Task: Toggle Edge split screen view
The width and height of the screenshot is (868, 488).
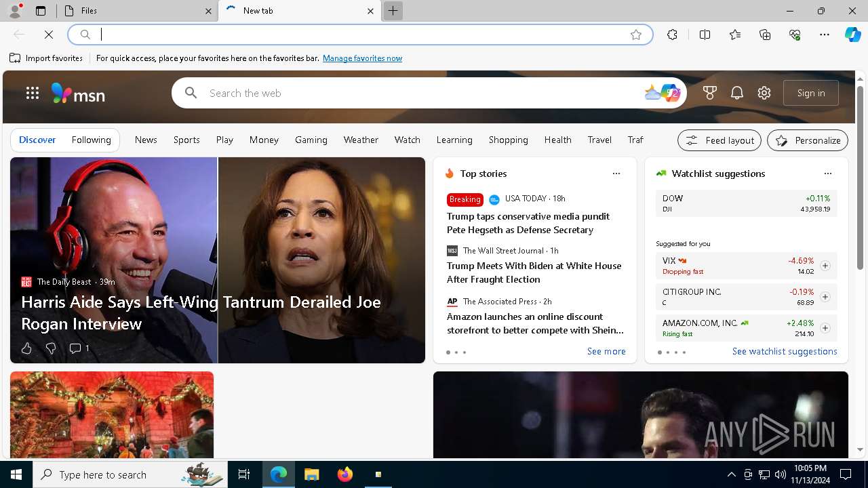Action: 705,35
